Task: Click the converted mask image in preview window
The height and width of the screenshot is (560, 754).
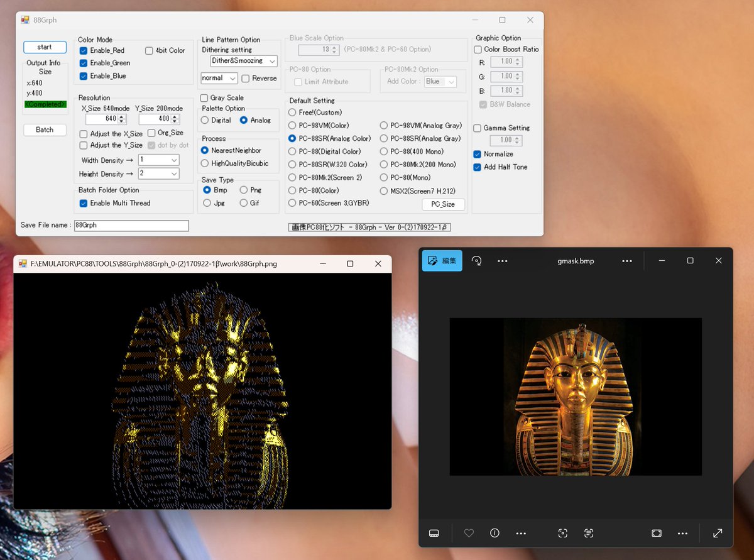Action: click(202, 391)
